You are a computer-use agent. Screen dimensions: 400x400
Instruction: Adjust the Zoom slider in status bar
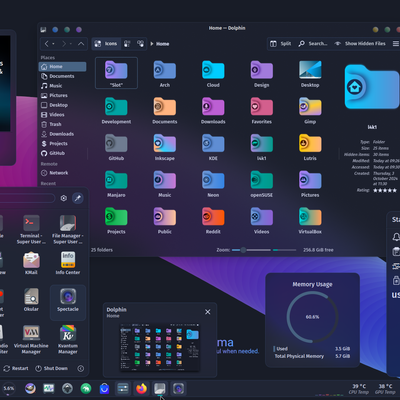tap(251, 250)
